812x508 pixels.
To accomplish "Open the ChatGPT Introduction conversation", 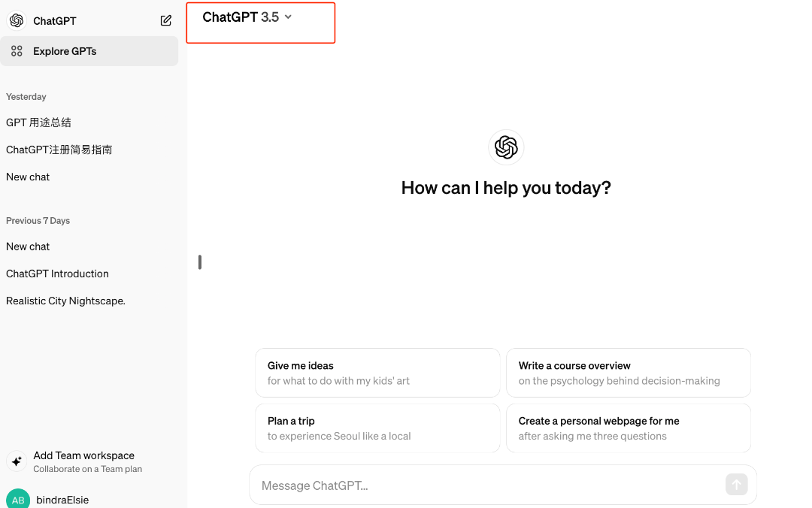I will (57, 274).
